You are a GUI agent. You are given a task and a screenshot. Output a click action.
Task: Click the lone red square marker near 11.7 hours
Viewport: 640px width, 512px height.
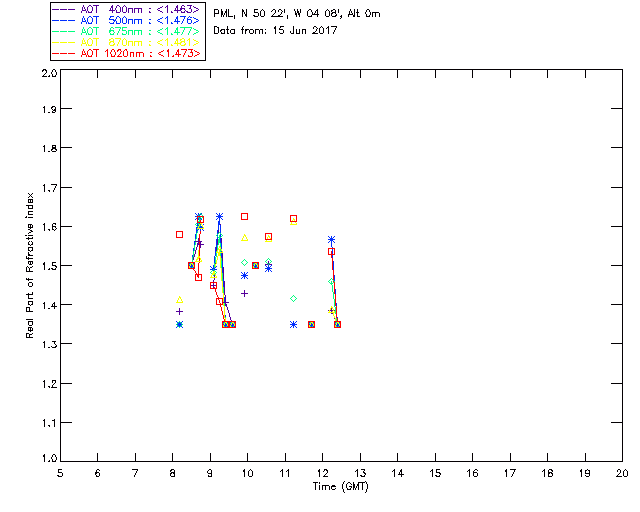[x=311, y=325]
